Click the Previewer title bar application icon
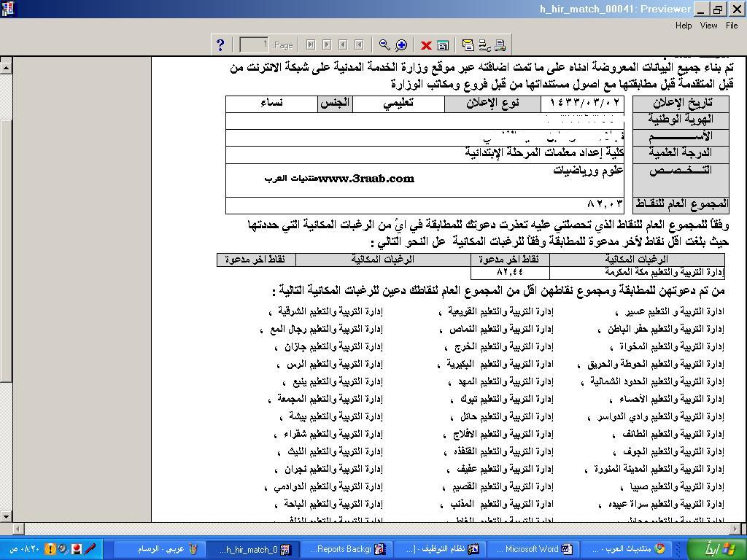 pos(8,9)
